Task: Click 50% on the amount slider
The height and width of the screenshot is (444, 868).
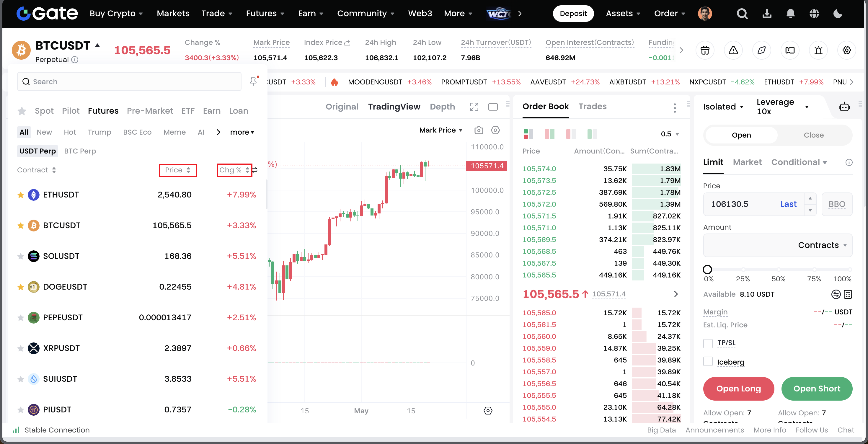Action: click(778, 270)
